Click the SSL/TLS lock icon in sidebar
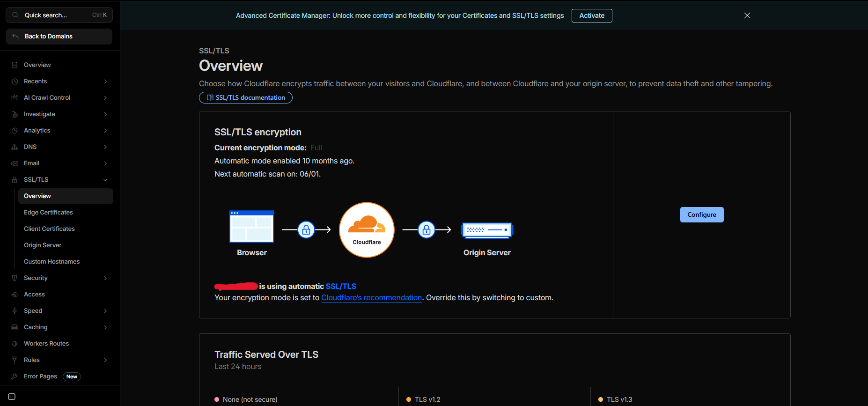Screen dimensions: 868x406 tap(15, 180)
